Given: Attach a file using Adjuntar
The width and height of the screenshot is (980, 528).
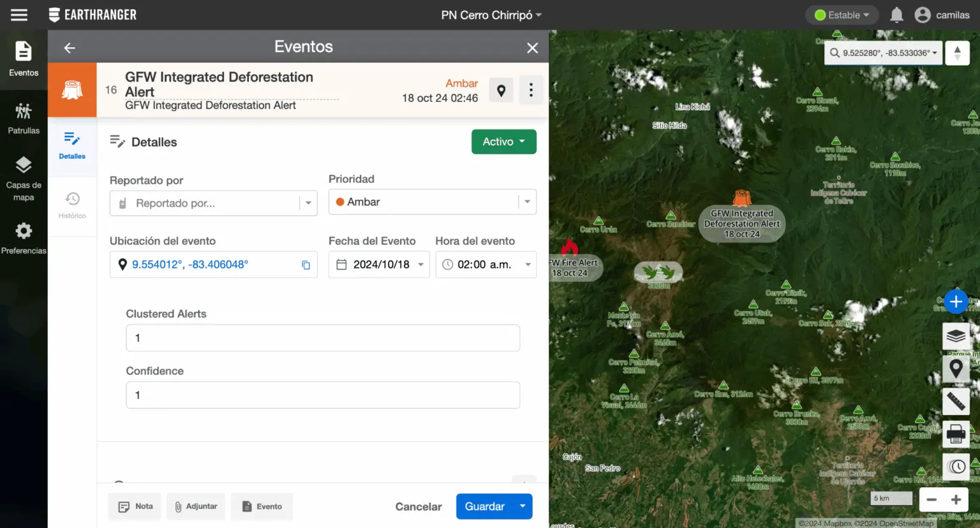Looking at the screenshot, I should [x=196, y=506].
